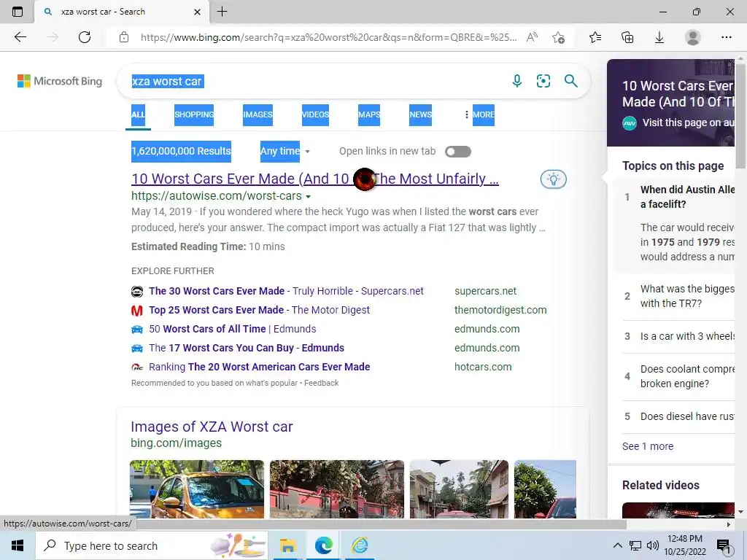This screenshot has height=560, width=747.
Task: Click 'See 1 more' topics link
Action: [x=648, y=446]
